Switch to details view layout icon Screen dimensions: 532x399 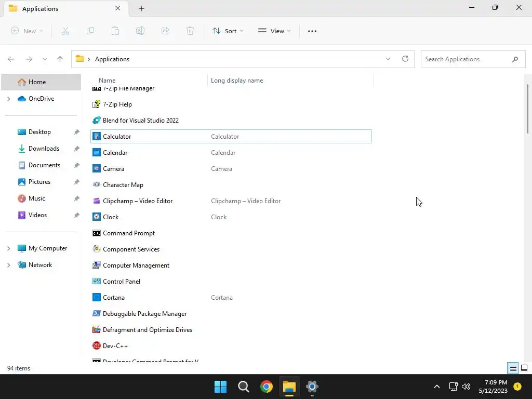click(513, 368)
